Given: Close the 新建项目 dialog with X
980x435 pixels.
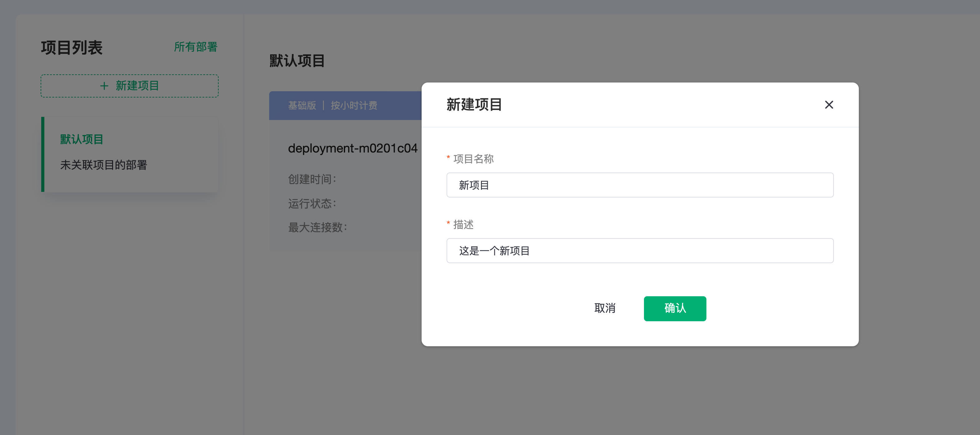Looking at the screenshot, I should 829,105.
